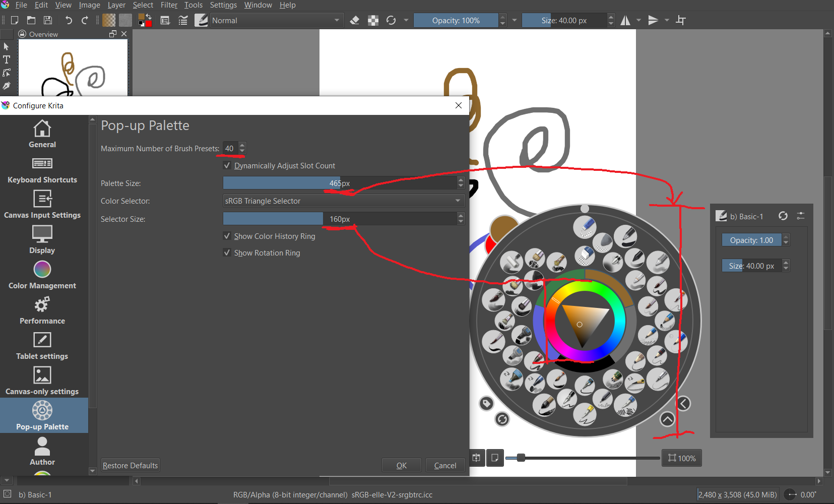Viewport: 834px width, 504px height.
Task: Disable the Show Rotation Ring option
Action: point(227,253)
